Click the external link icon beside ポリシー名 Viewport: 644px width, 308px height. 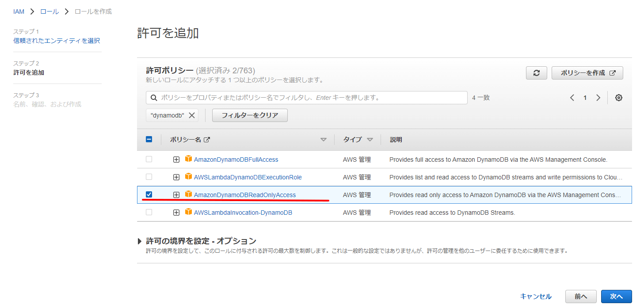(x=206, y=140)
